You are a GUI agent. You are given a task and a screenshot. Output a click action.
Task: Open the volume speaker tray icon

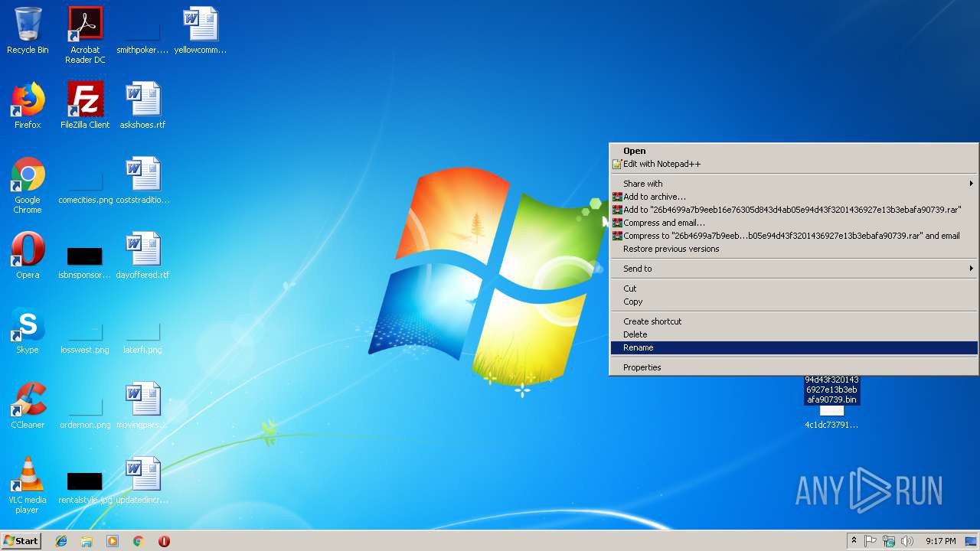click(x=907, y=541)
